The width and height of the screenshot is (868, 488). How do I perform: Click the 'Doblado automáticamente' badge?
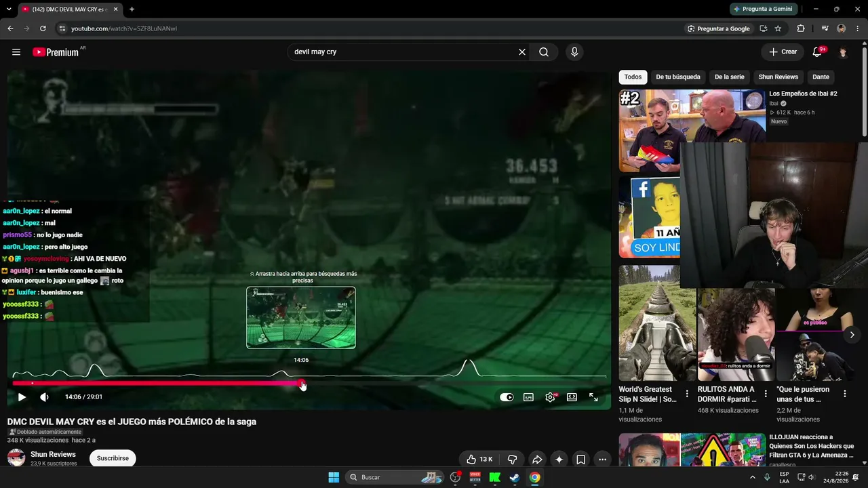(45, 432)
